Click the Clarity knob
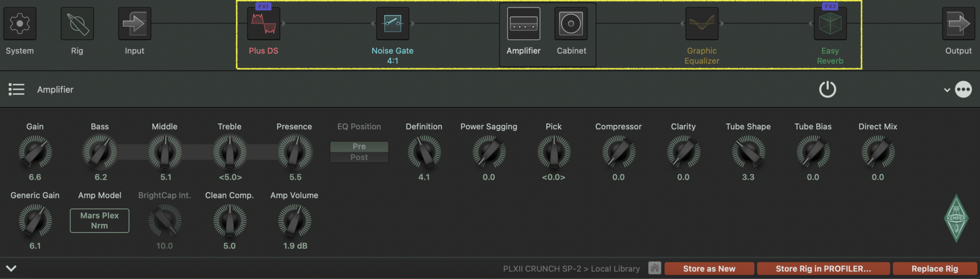 (683, 152)
